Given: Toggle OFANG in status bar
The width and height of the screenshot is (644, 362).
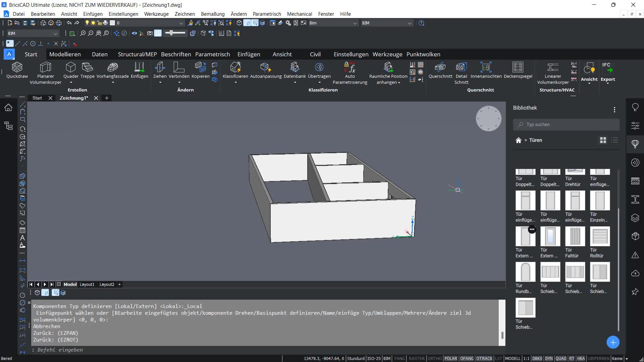Looking at the screenshot, I should 467,359.
